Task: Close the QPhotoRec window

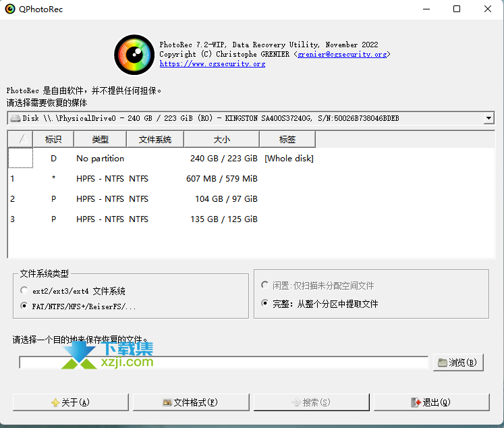Action: coord(488,9)
